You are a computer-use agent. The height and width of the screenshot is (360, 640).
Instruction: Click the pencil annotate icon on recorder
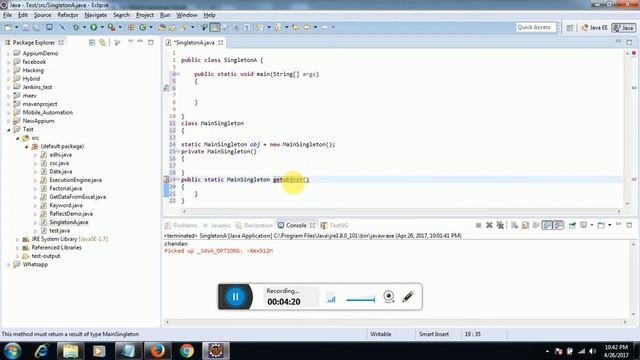(x=408, y=296)
